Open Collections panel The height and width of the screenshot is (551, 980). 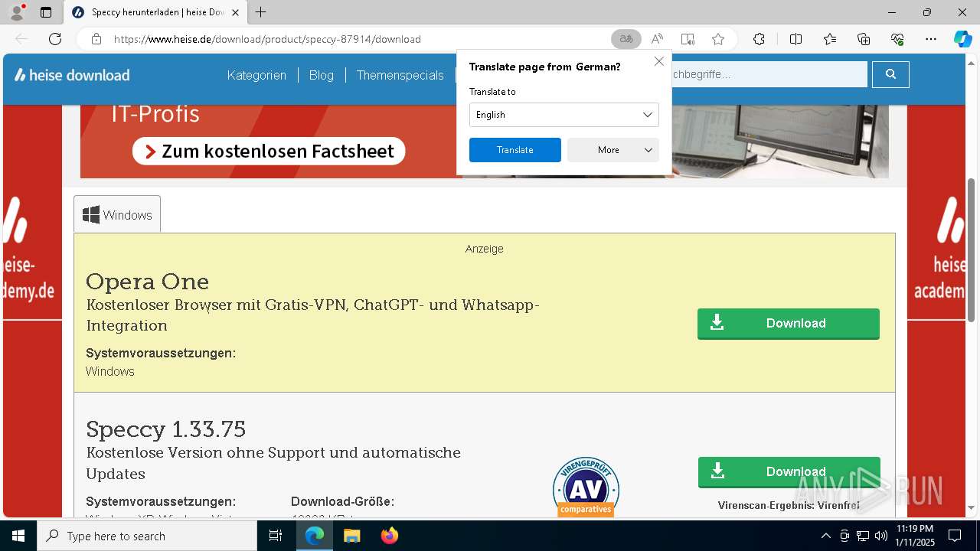tap(864, 39)
